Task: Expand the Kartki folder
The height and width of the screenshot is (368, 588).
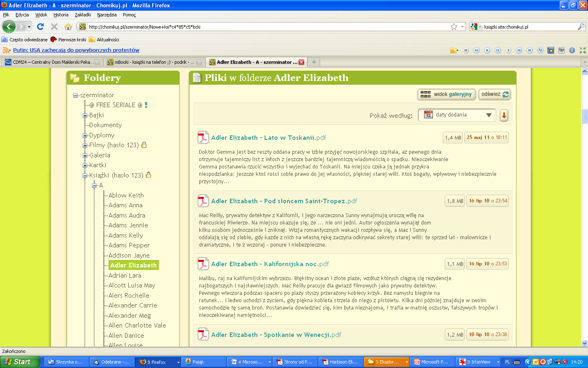Action: tap(85, 166)
